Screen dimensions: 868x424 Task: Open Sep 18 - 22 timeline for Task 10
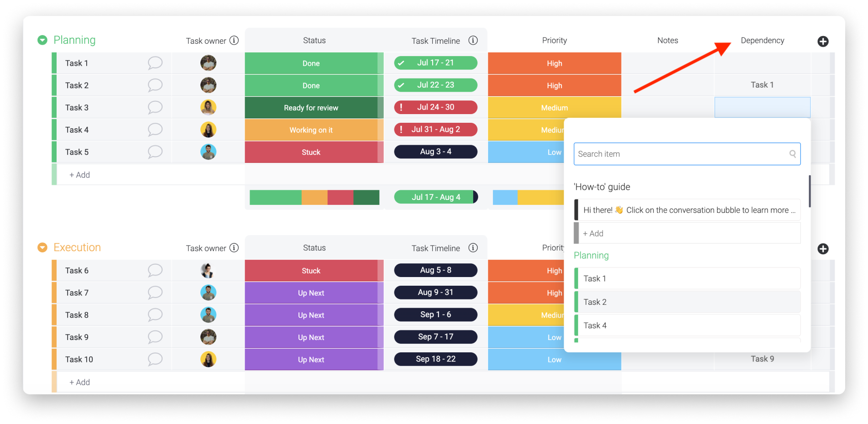tap(436, 359)
